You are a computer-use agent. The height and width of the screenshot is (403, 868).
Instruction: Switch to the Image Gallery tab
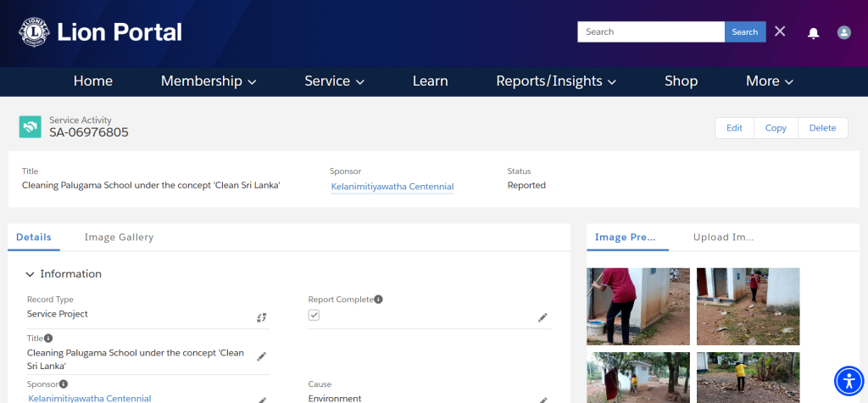119,238
